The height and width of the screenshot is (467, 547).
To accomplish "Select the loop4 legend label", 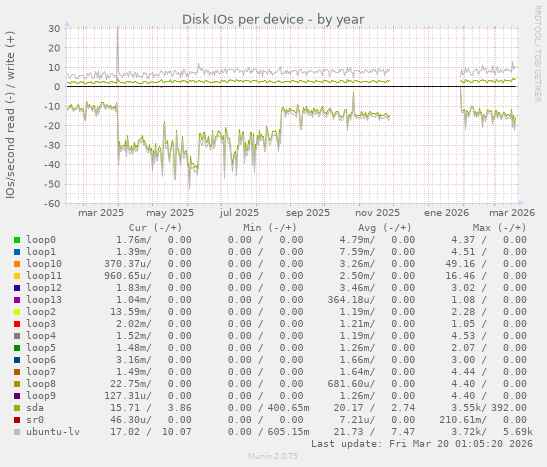I will click(x=41, y=336).
